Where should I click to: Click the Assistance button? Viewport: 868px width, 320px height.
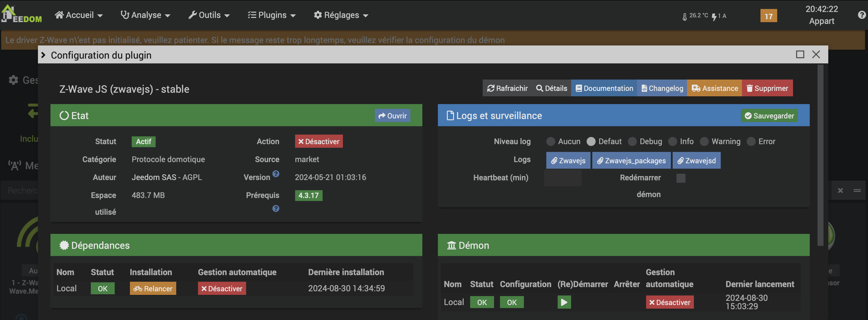[715, 88]
